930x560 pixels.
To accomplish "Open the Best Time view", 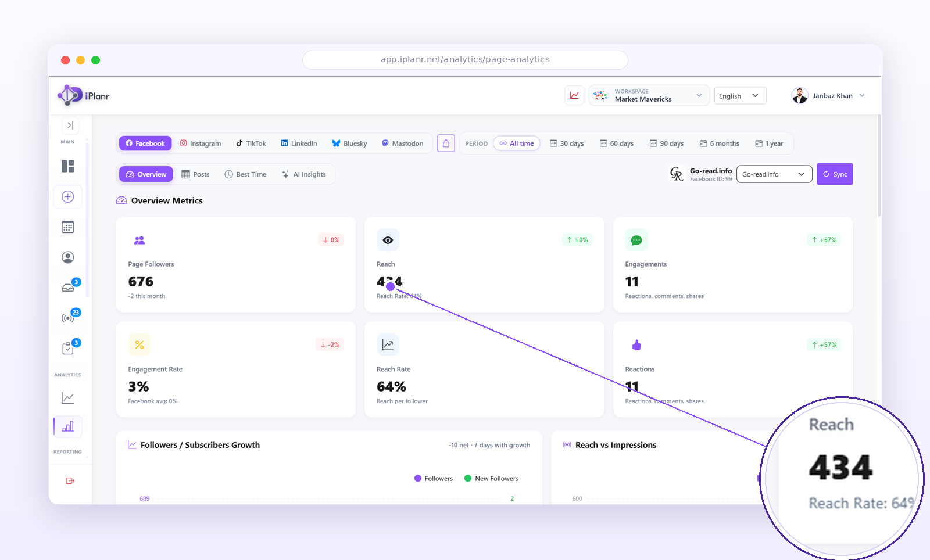I will (x=246, y=174).
